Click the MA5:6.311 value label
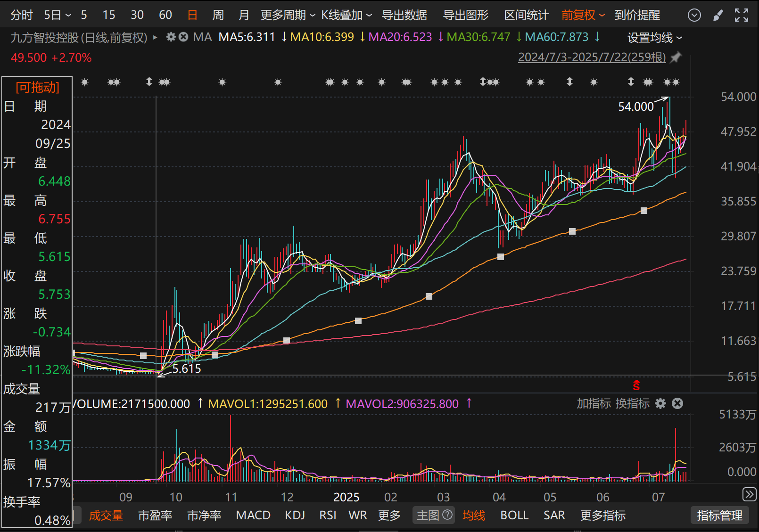 click(247, 37)
